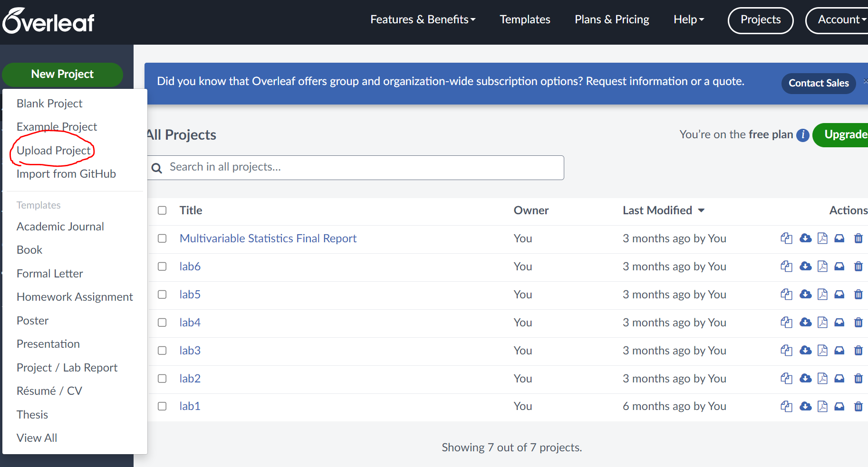Viewport: 868px width, 467px height.
Task: Download PDF for lab1
Action: pyautogui.click(x=822, y=406)
